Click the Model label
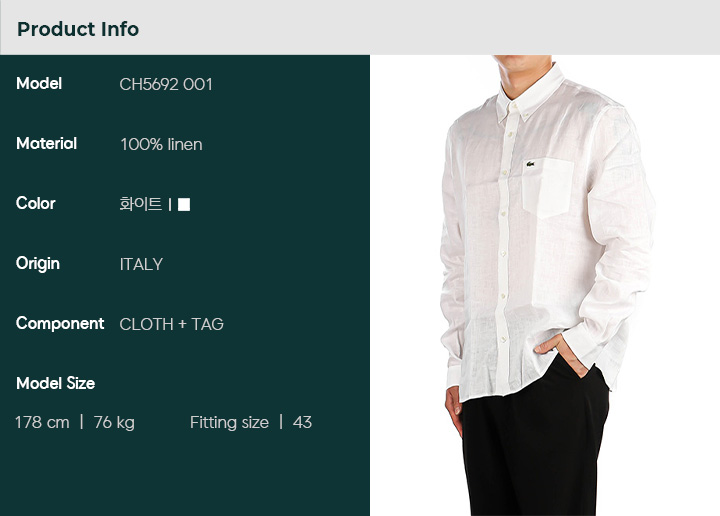Screen dimensions: 720x516 click(39, 84)
